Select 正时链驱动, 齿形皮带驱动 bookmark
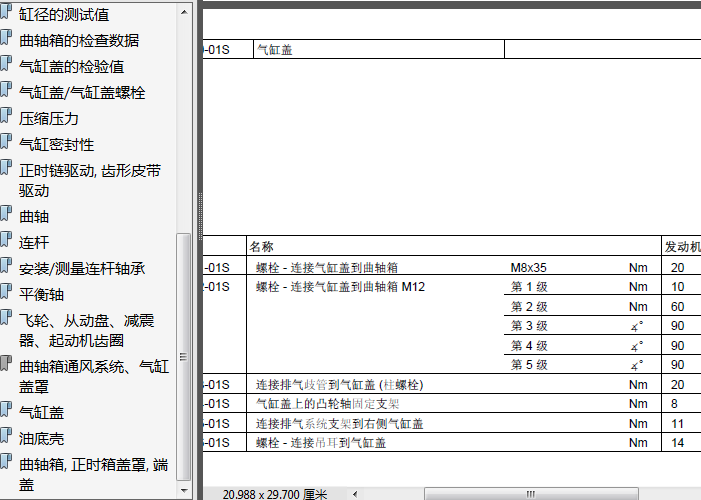 click(x=90, y=181)
